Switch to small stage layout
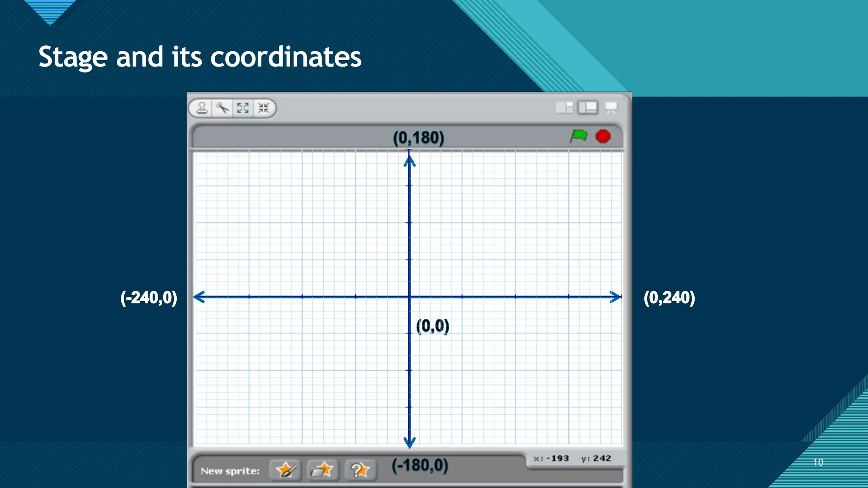 point(564,108)
